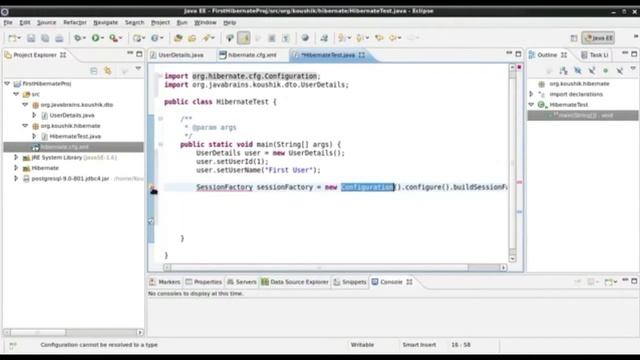This screenshot has height=360, width=640.
Task: Switch to the Markers tab
Action: [x=165, y=282]
